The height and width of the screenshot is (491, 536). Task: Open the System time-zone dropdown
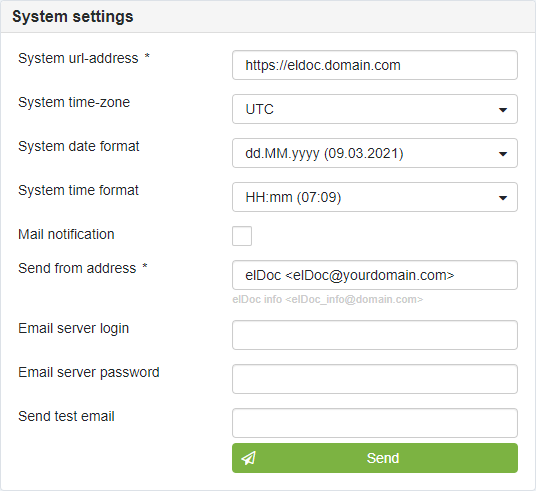pos(375,109)
